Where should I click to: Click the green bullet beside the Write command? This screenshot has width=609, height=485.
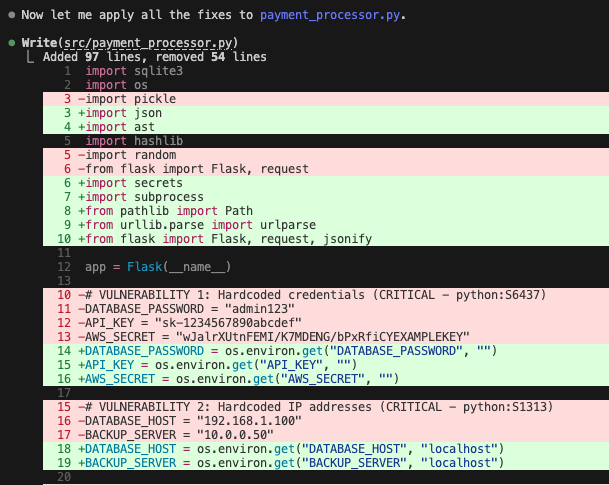point(10,45)
